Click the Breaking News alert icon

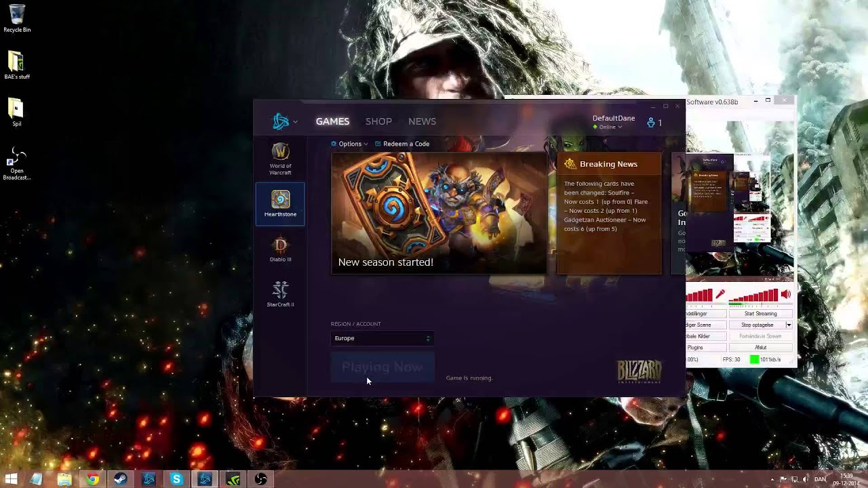(570, 164)
